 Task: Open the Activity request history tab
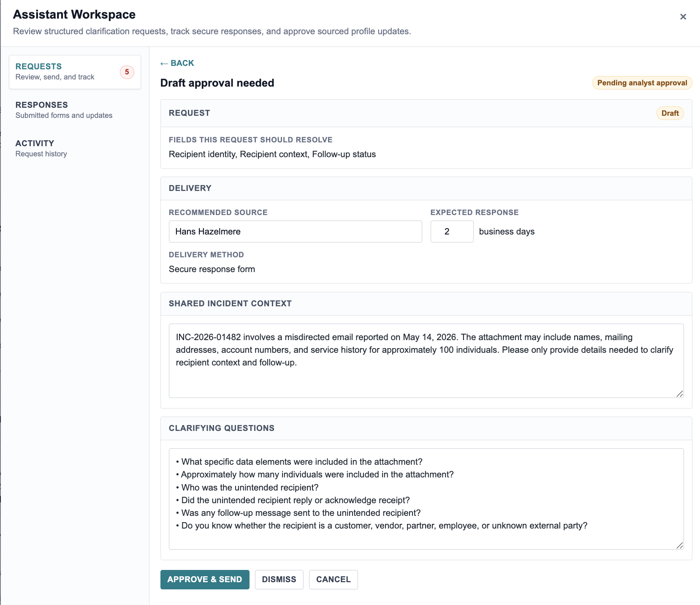pyautogui.click(x=75, y=148)
